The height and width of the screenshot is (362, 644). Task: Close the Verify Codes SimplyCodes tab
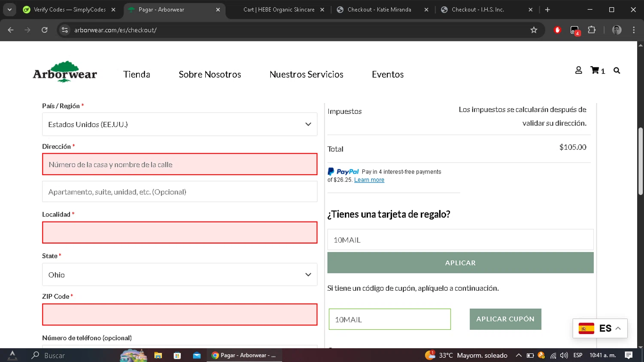[113, 9]
